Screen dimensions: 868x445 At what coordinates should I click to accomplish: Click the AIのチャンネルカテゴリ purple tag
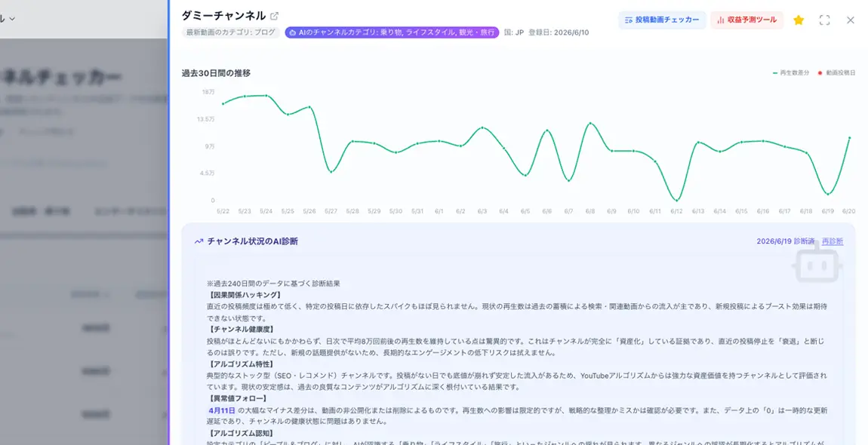click(x=392, y=32)
